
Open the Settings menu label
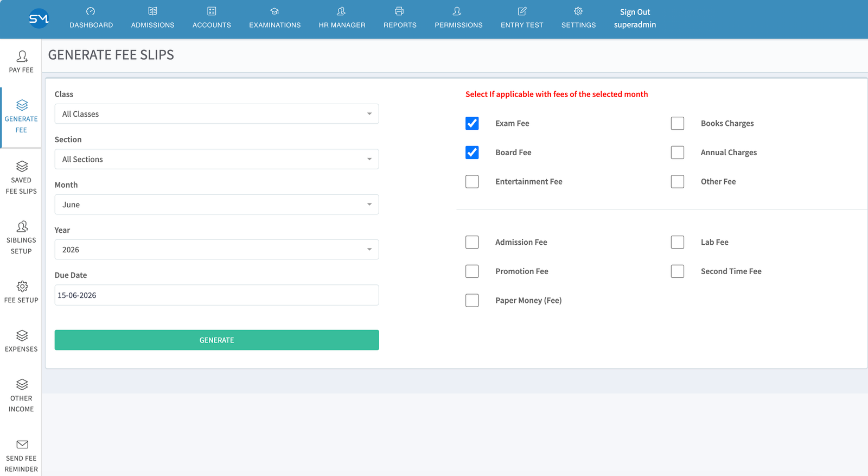(578, 25)
